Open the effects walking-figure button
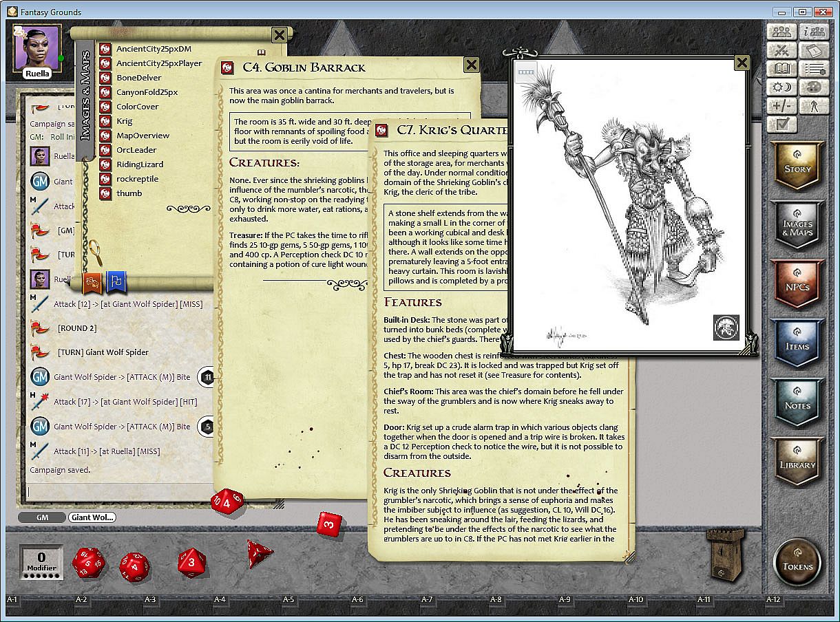Image resolution: width=840 pixels, height=622 pixels. click(815, 106)
